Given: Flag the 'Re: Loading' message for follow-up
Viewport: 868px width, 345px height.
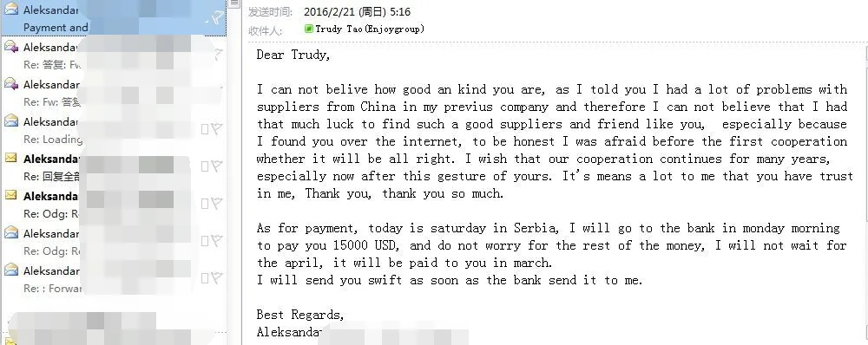Looking at the screenshot, I should [216, 129].
